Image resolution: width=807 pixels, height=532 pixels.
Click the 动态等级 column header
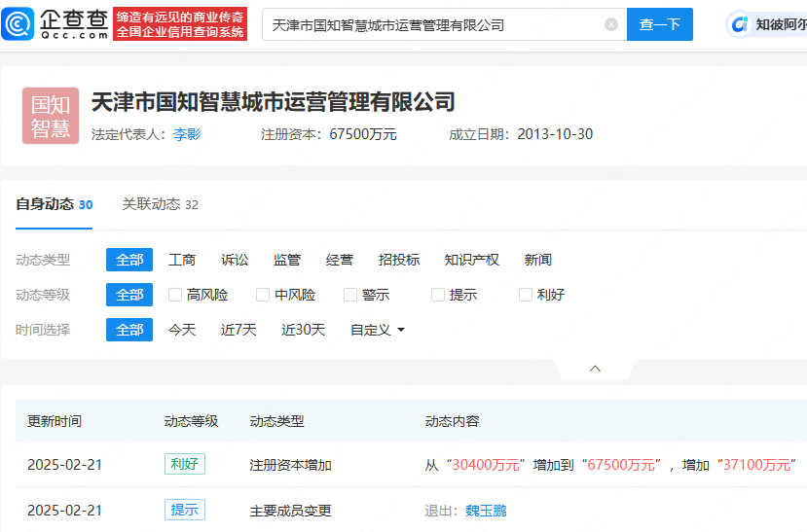(x=192, y=421)
